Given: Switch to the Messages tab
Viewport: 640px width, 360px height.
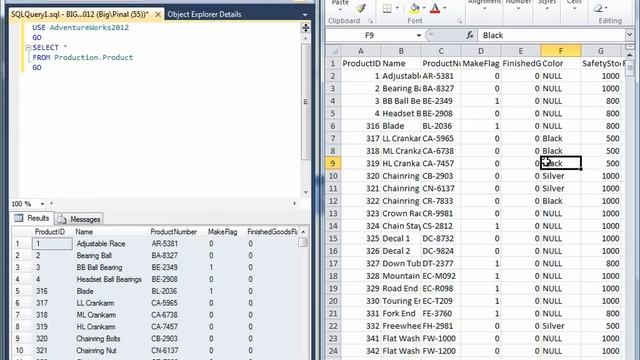Looking at the screenshot, I should click(x=79, y=219).
